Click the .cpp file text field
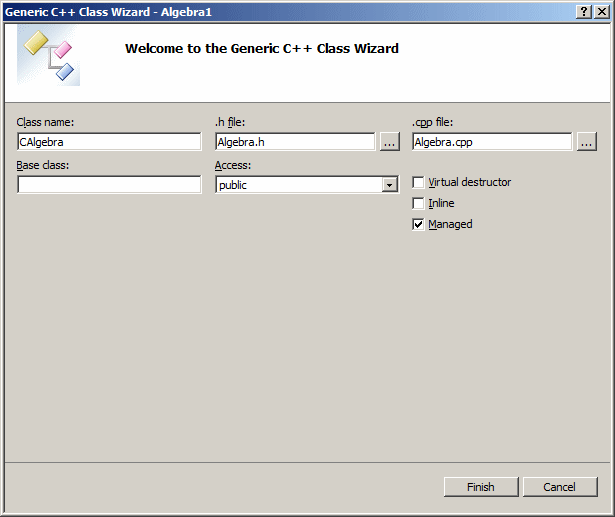 click(492, 142)
